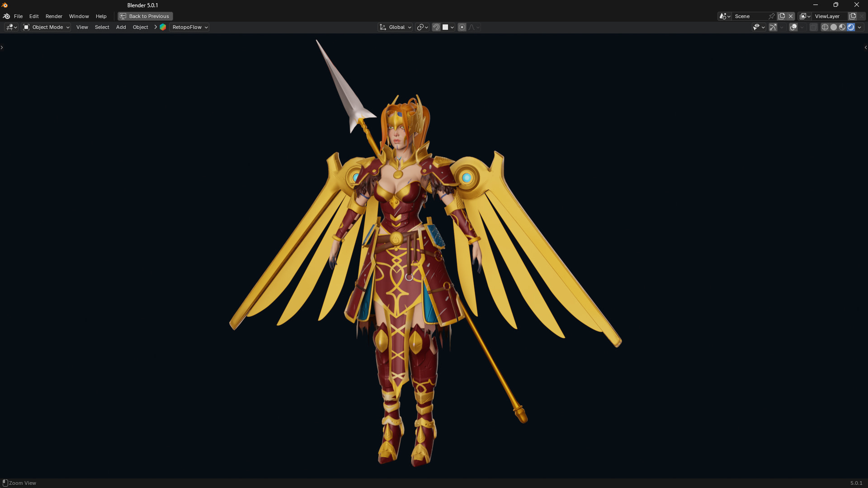Click the RetopoFlow addon icon
This screenshot has height=488, width=868.
(163, 27)
